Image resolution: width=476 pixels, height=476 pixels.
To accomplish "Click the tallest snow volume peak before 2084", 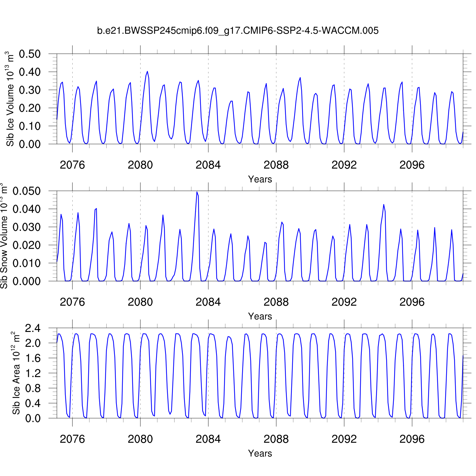I will click(197, 192).
